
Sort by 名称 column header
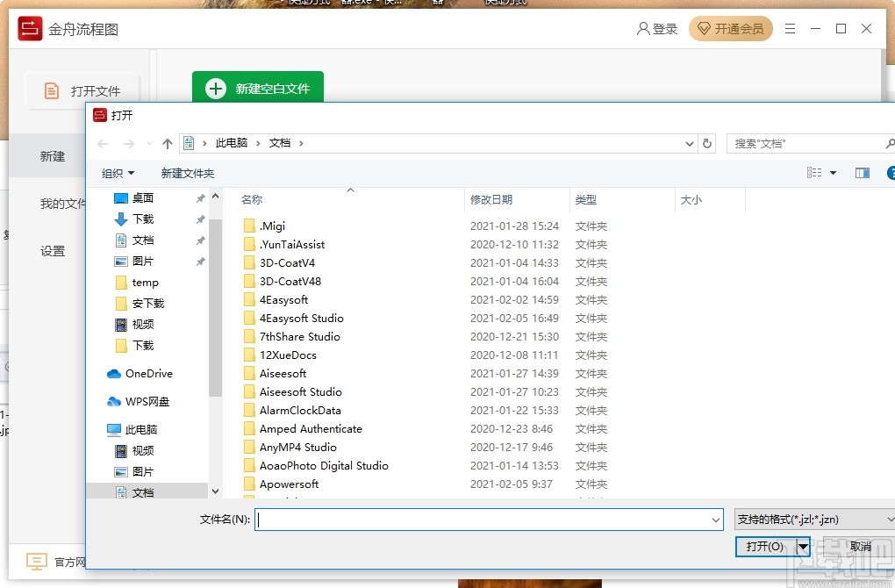(252, 200)
